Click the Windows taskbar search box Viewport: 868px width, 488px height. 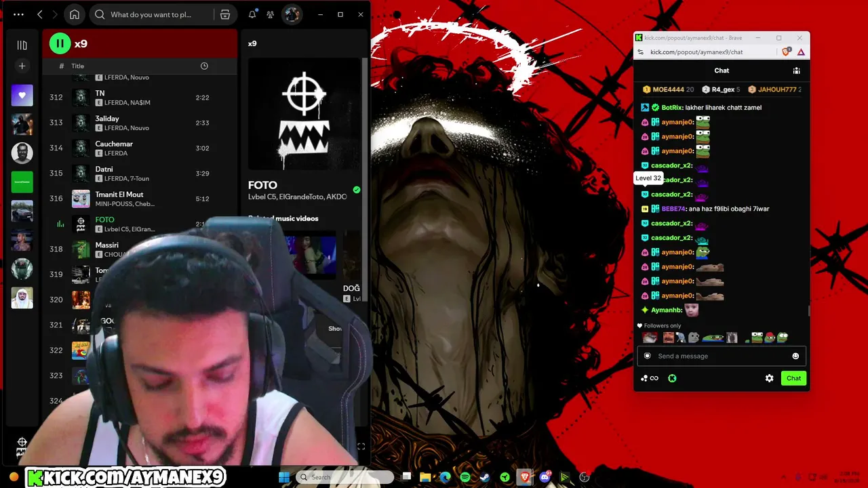(345, 477)
